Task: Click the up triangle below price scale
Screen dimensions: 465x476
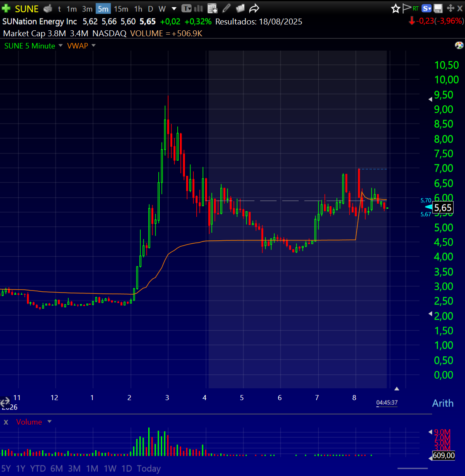Action: click(396, 389)
